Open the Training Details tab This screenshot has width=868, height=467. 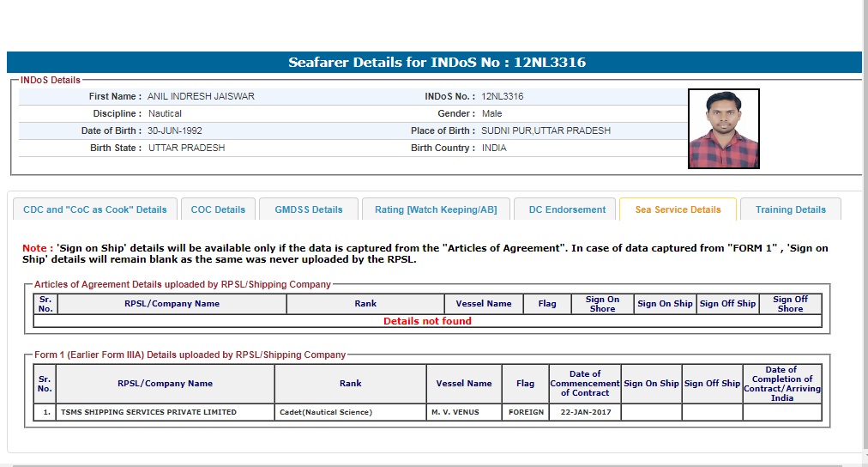point(790,209)
